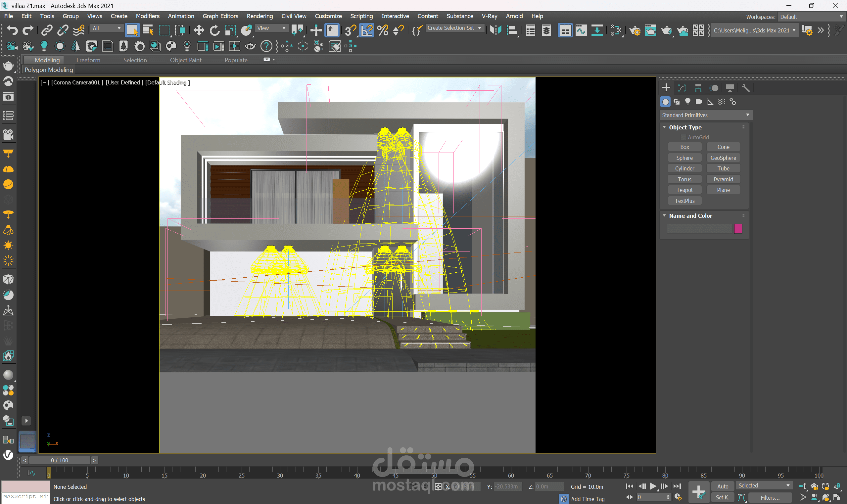The height and width of the screenshot is (504, 847).
Task: Collapse the Object Type rollout
Action: [x=664, y=127]
